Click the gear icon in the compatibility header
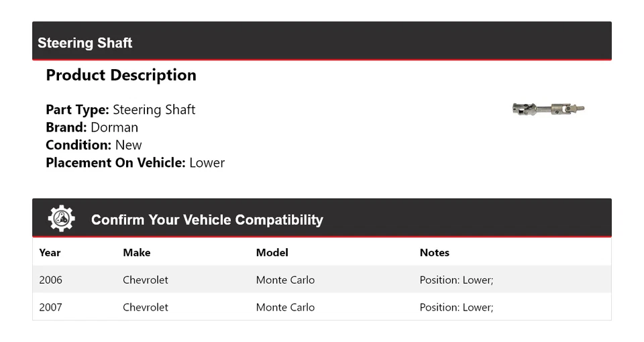Viewport: 644px width, 342px height. pos(61,219)
